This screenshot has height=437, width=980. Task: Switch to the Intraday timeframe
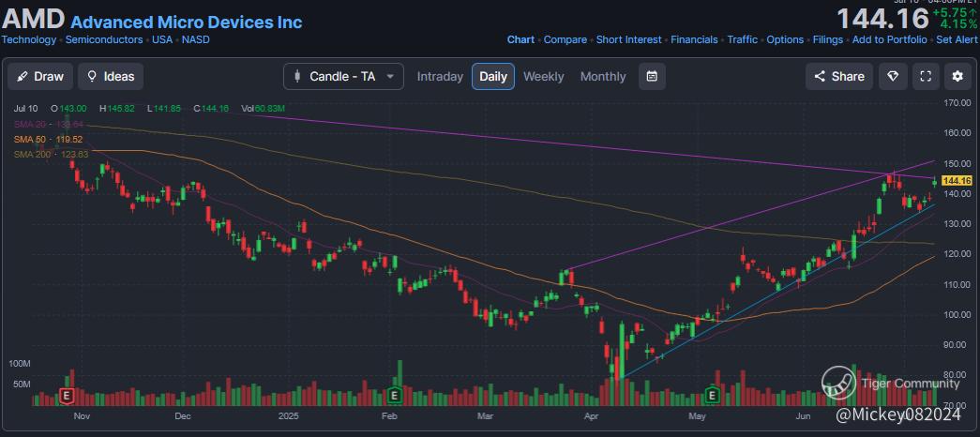(440, 76)
